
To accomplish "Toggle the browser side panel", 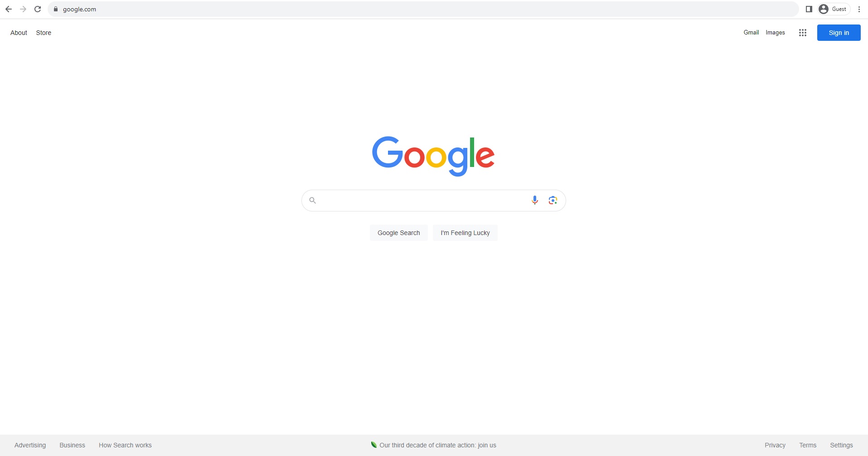I will [809, 9].
